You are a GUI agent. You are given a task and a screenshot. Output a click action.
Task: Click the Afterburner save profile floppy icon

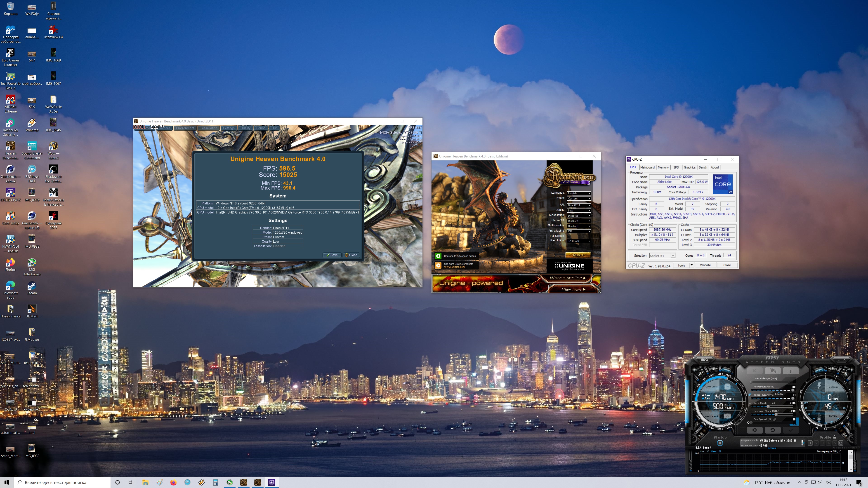pos(841,443)
